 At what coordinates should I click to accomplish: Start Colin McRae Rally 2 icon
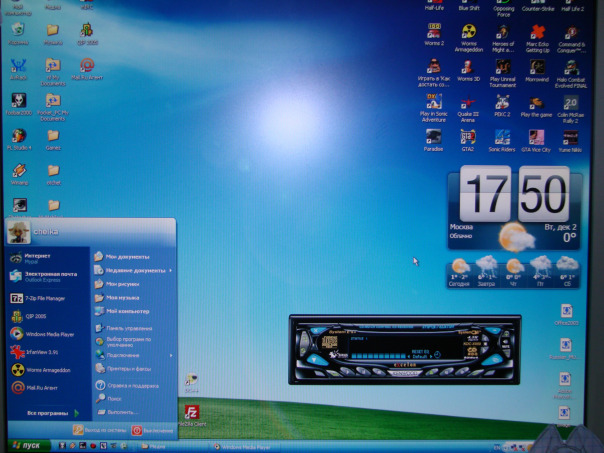click(x=571, y=102)
